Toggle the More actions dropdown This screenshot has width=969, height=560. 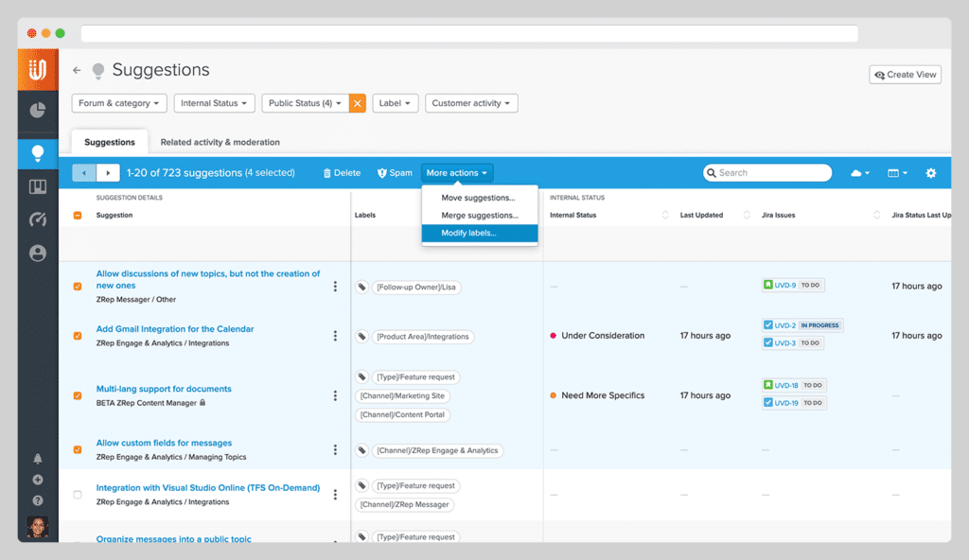pos(457,173)
